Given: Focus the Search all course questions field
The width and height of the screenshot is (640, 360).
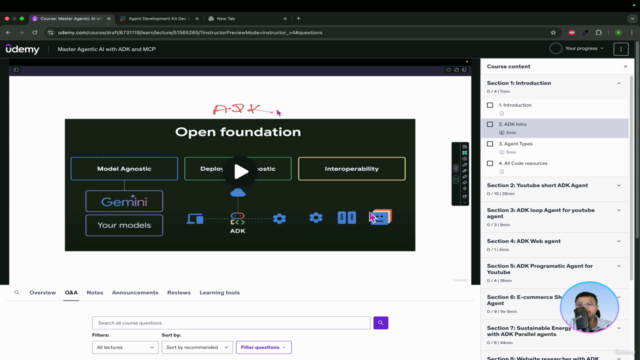Looking at the screenshot, I should pos(231,323).
